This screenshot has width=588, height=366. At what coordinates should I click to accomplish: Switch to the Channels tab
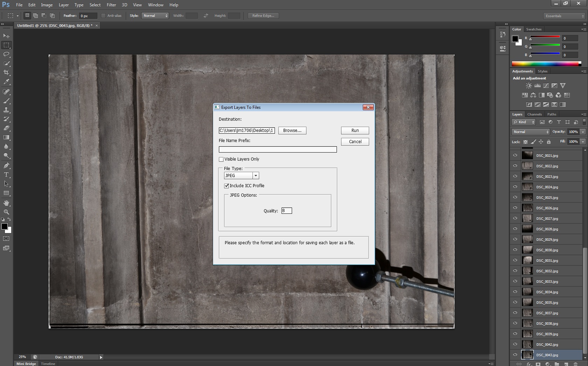pos(534,114)
